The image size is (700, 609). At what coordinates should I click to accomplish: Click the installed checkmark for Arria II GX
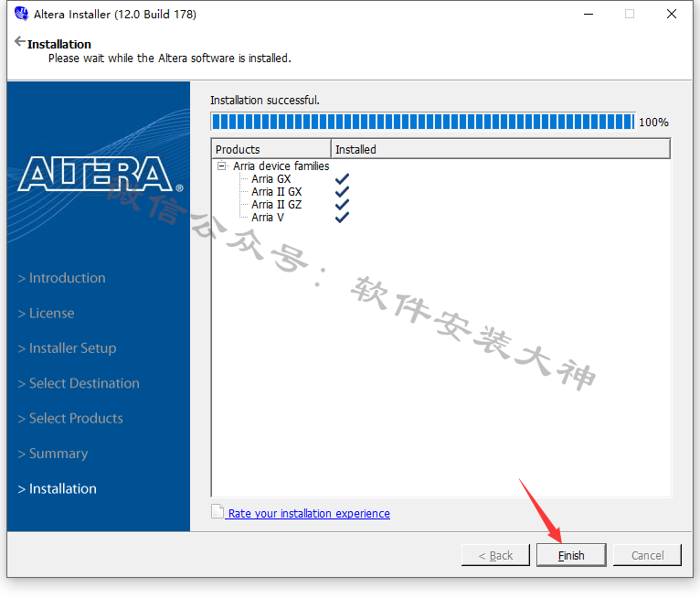click(x=342, y=192)
